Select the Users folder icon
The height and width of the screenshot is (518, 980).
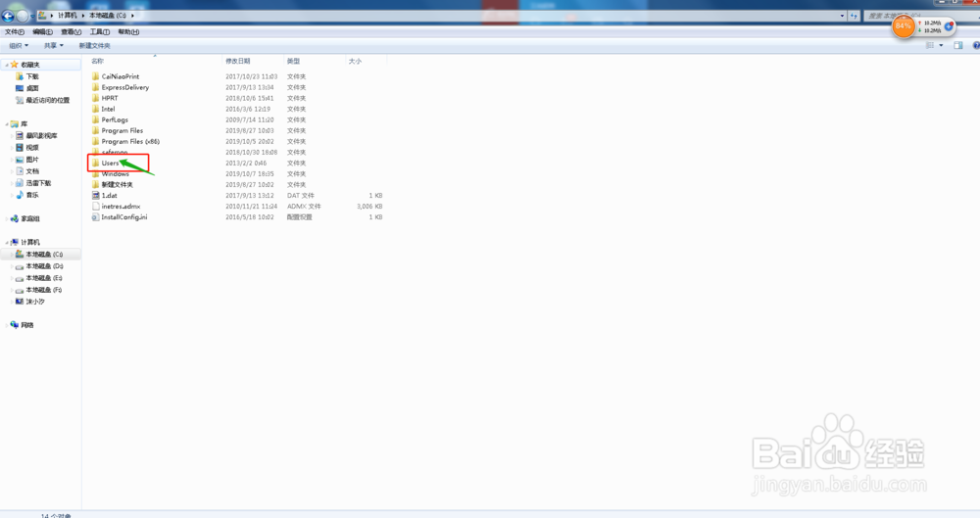point(96,164)
